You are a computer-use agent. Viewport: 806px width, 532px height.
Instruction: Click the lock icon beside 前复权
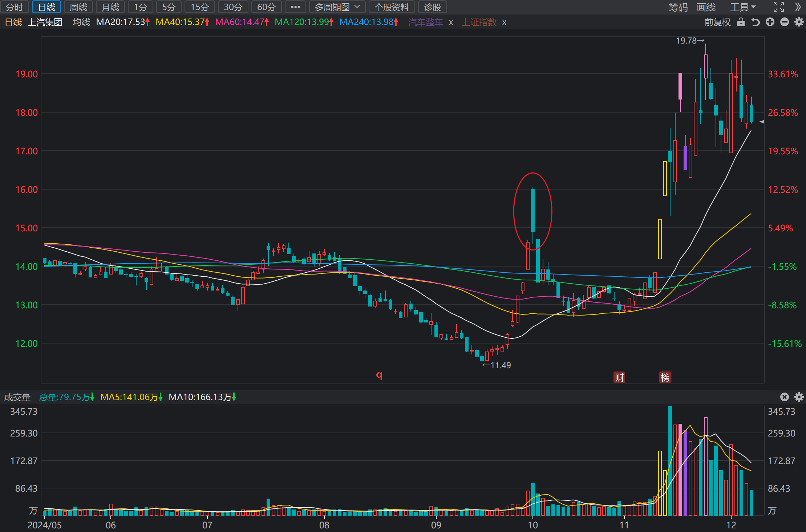pos(741,22)
